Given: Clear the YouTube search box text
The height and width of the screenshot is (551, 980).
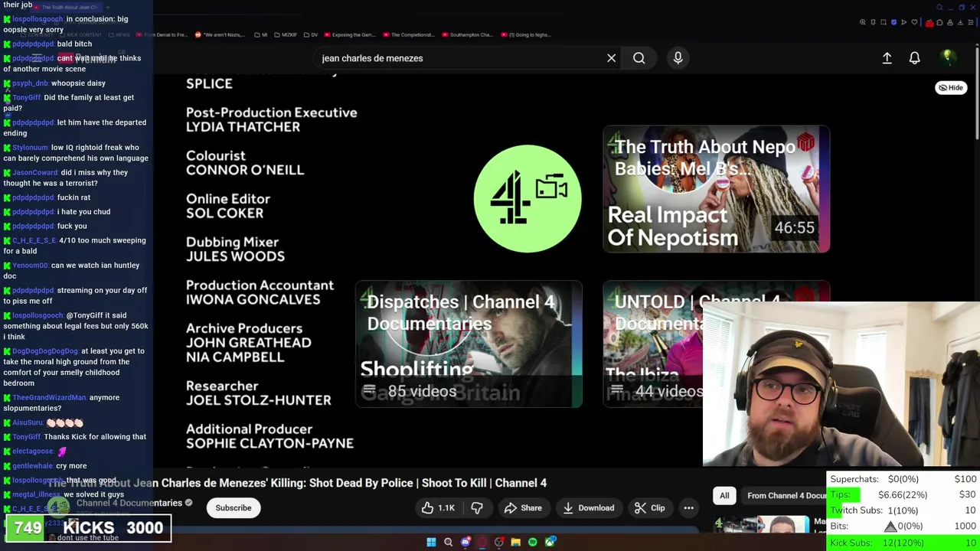Looking at the screenshot, I should (x=611, y=58).
